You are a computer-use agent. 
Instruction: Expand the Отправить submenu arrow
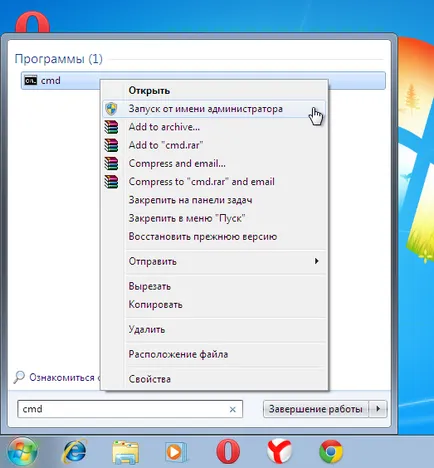(x=316, y=261)
